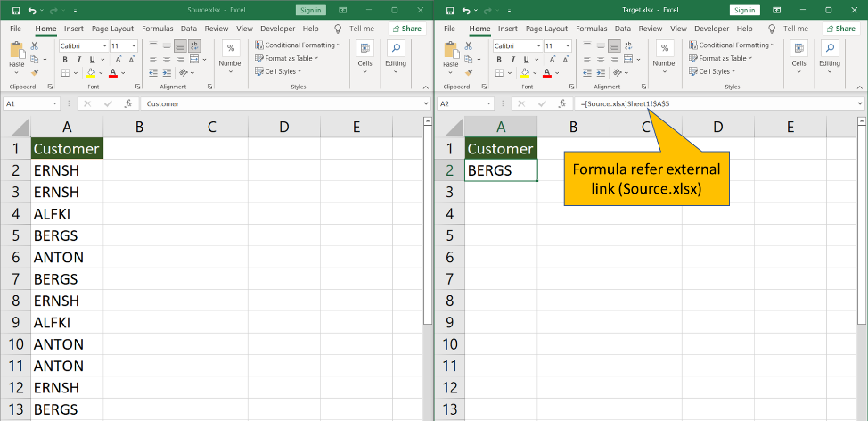Open Page Layout tab in Target.xlsx
This screenshot has height=421, width=868.
[547, 29]
